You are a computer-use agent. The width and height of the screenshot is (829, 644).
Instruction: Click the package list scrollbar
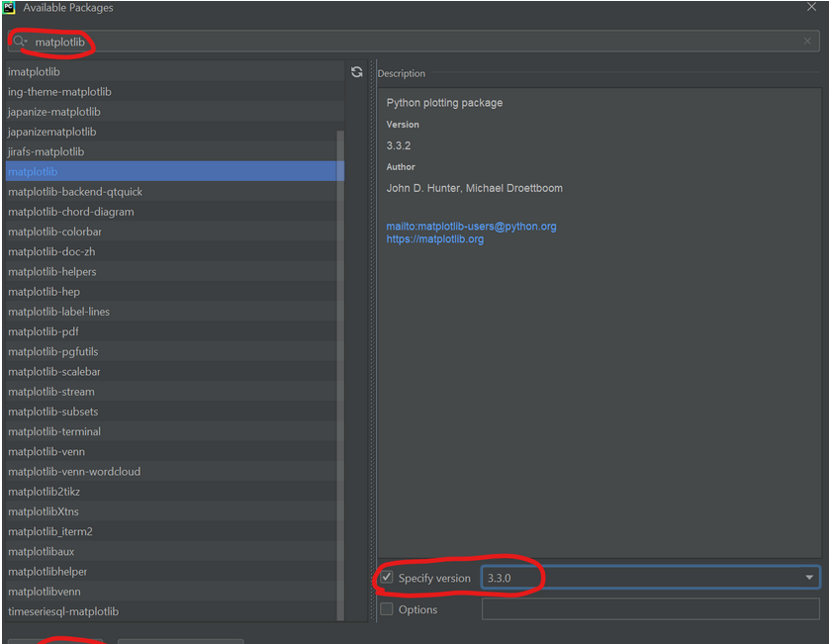(x=340, y=375)
